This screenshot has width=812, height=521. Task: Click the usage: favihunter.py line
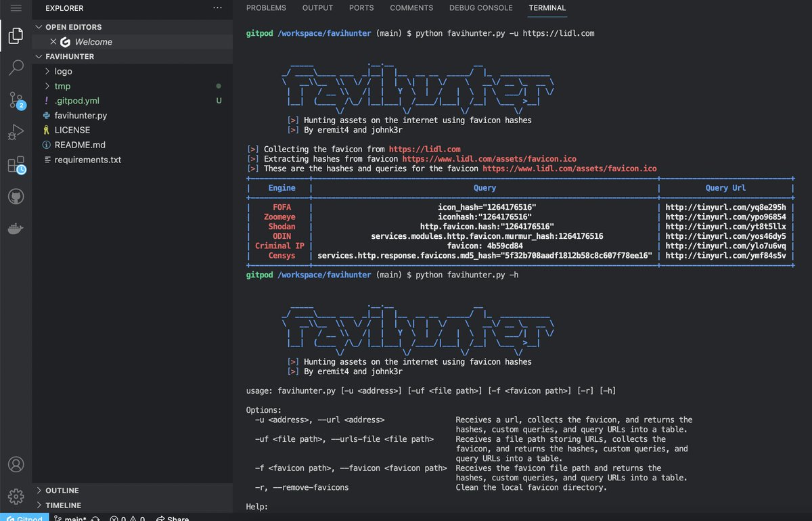click(431, 391)
